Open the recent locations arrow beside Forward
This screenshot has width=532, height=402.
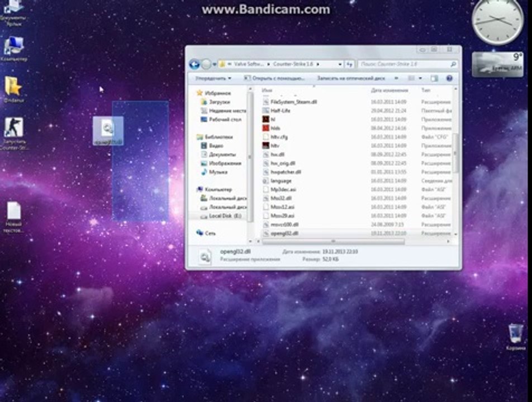coord(215,64)
